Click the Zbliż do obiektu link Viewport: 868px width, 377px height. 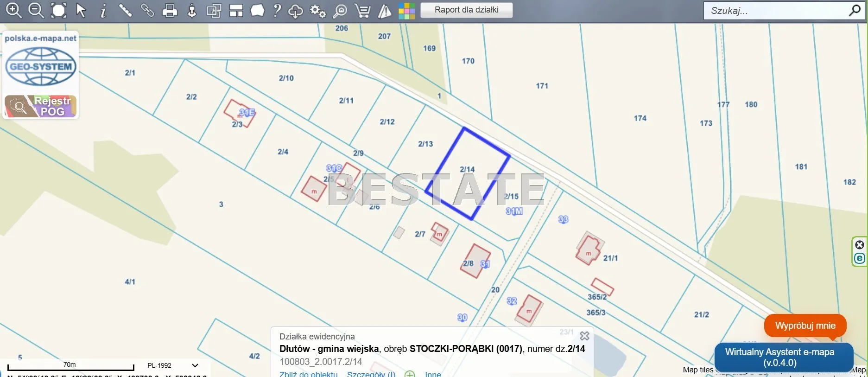point(309,374)
